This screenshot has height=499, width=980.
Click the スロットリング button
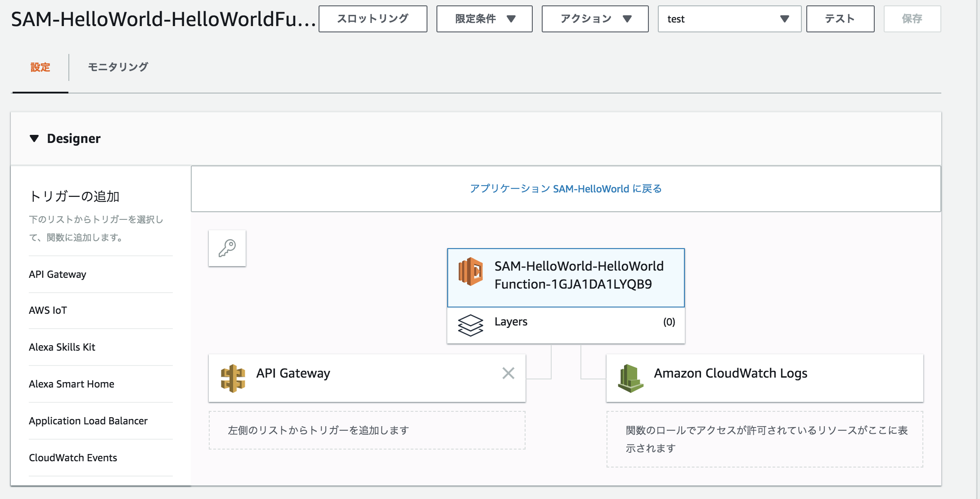click(373, 19)
